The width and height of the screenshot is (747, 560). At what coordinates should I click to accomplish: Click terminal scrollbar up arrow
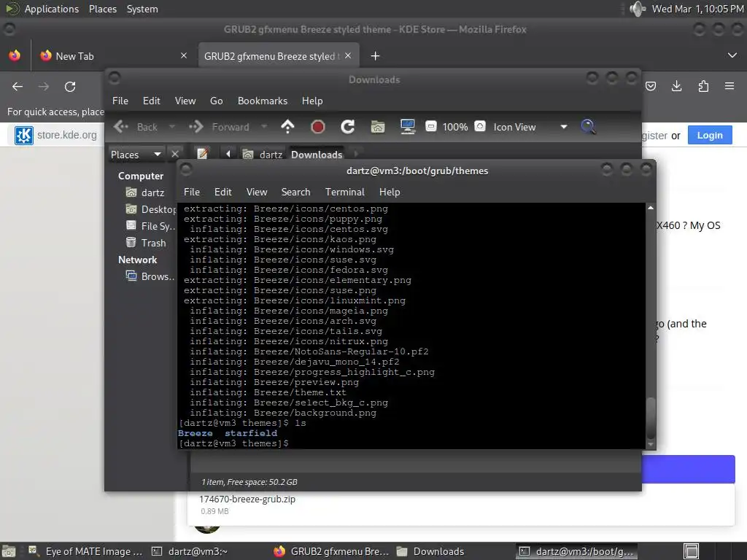[x=650, y=208]
